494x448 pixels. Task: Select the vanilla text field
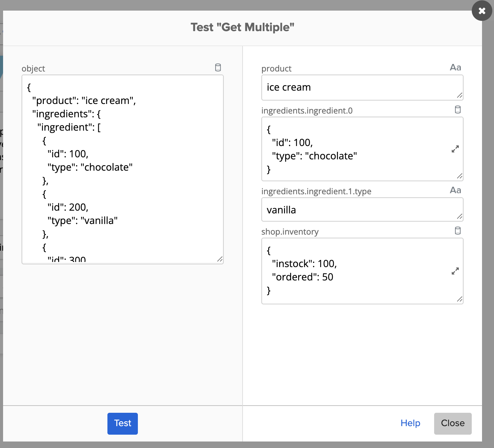click(x=362, y=210)
